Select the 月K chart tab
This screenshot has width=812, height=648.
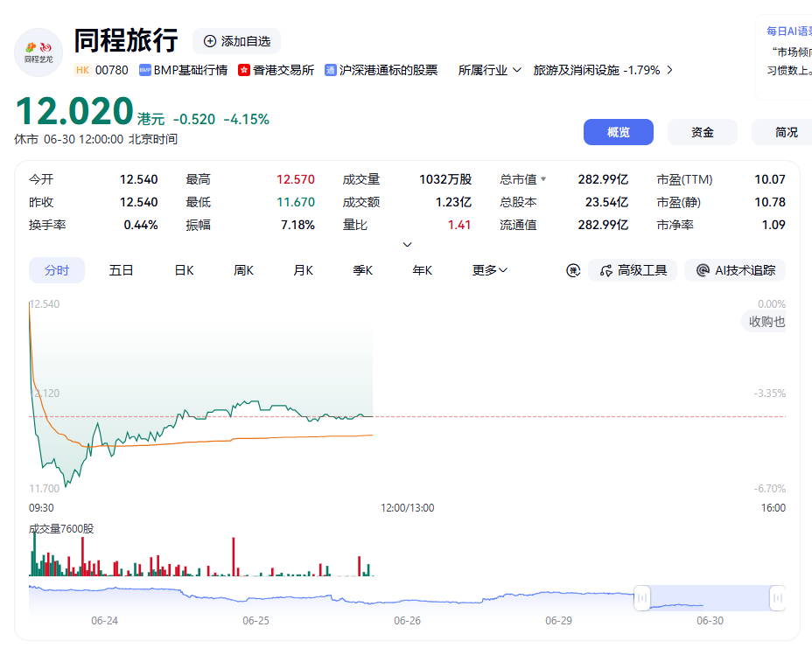coord(303,270)
